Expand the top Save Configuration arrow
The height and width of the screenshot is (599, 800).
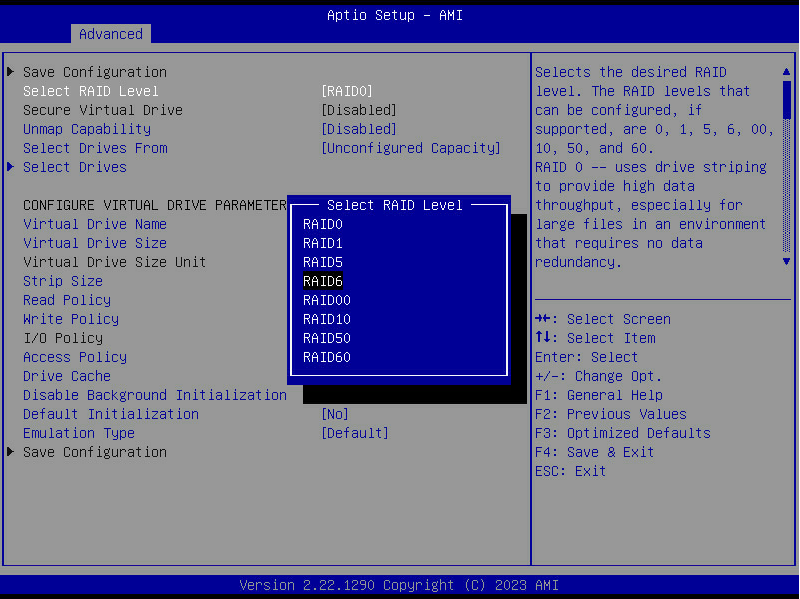coord(12,72)
